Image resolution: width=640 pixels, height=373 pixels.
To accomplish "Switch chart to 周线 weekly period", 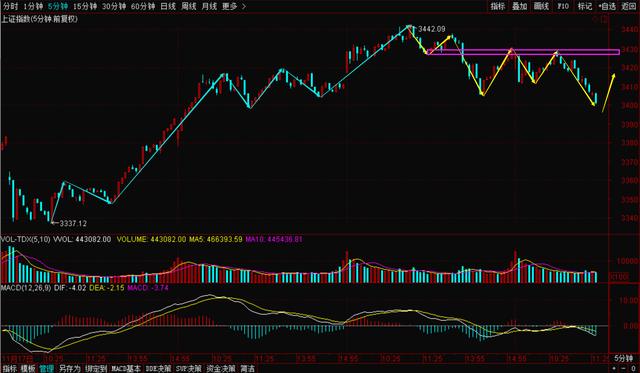I will (189, 6).
